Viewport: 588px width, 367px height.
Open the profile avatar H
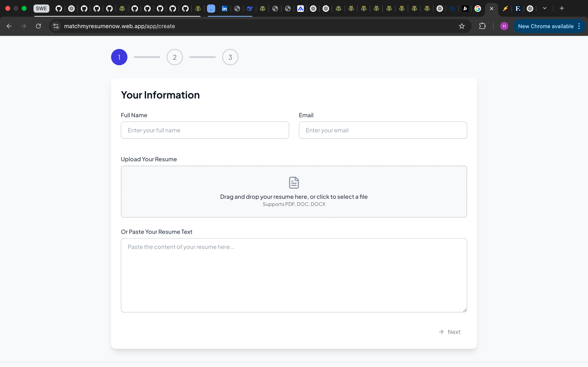pyautogui.click(x=504, y=26)
